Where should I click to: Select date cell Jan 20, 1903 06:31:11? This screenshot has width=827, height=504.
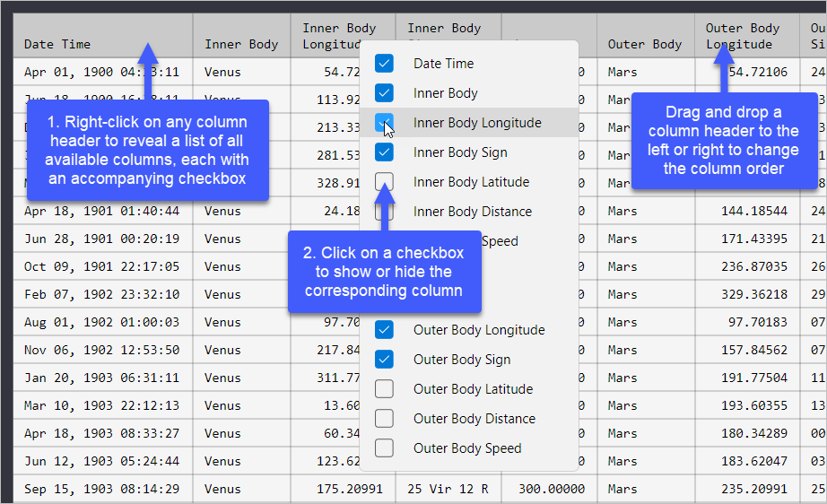click(x=101, y=378)
